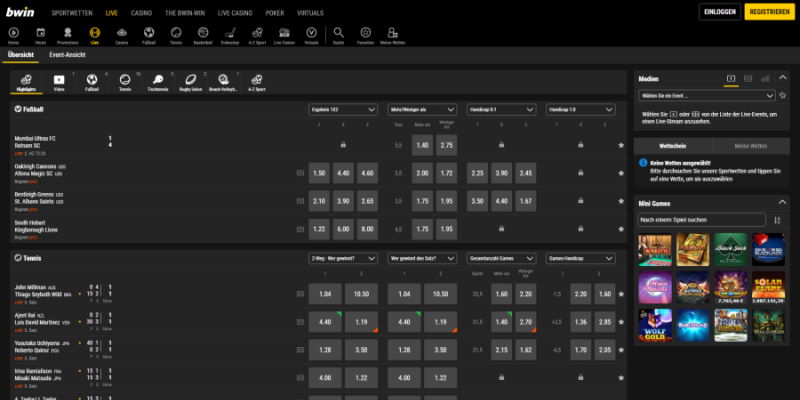The image size is (800, 400).
Task: Favorite the Bentleigh Greens match
Action: coord(621,201)
